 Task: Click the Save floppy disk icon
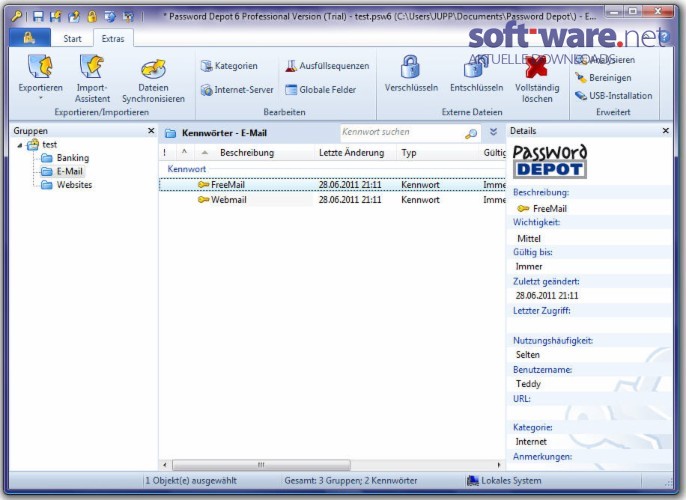tap(38, 17)
